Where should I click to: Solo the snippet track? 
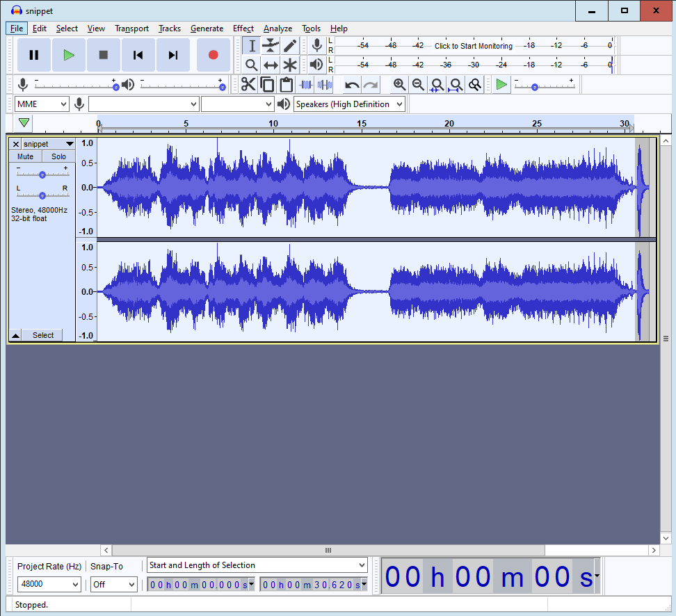coord(58,156)
